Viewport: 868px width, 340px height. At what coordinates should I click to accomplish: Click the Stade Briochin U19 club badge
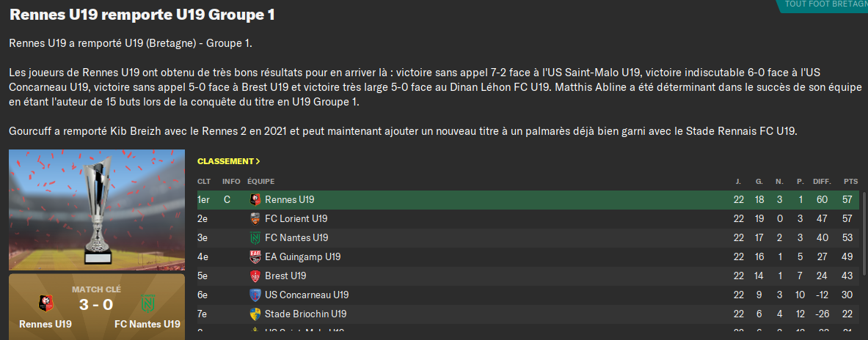(x=255, y=314)
